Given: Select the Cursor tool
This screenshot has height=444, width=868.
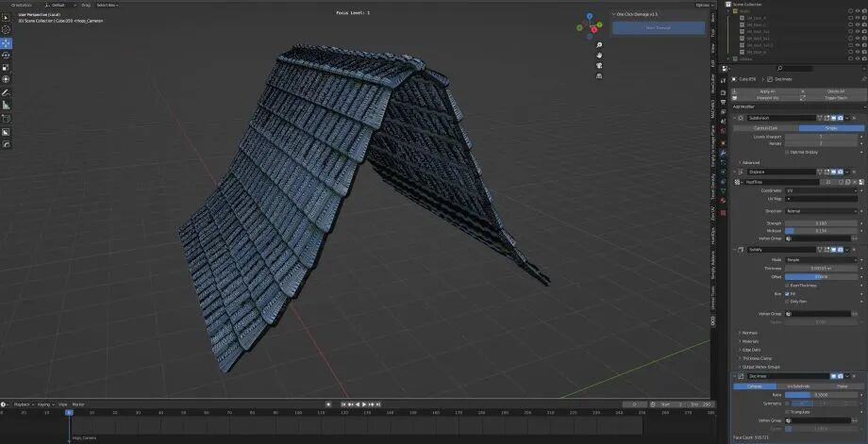Looking at the screenshot, I should pyautogui.click(x=6, y=30).
